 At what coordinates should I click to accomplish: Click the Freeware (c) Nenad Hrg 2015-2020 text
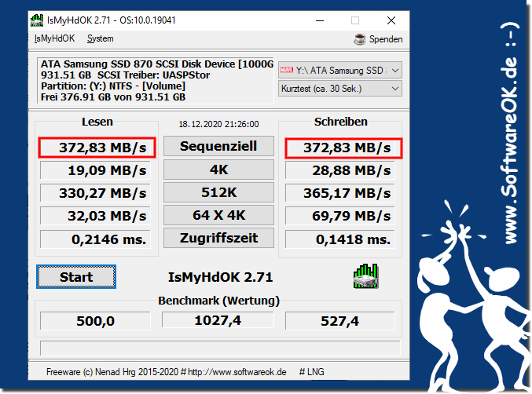[x=112, y=372]
